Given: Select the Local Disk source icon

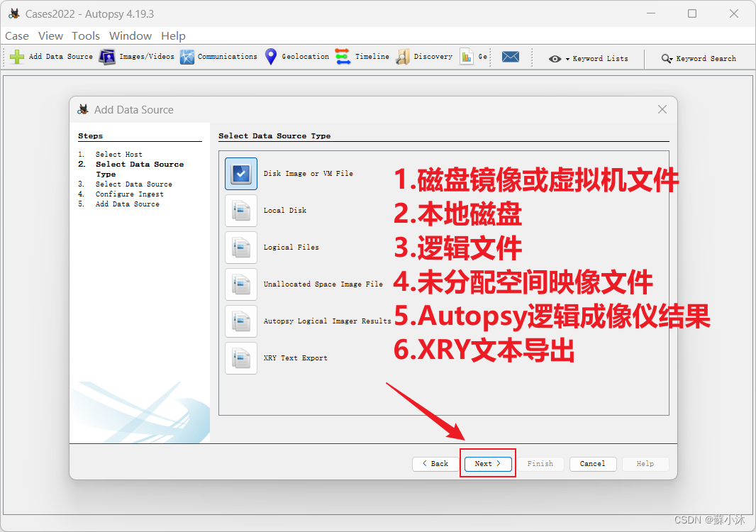Looking at the screenshot, I should 241,211.
